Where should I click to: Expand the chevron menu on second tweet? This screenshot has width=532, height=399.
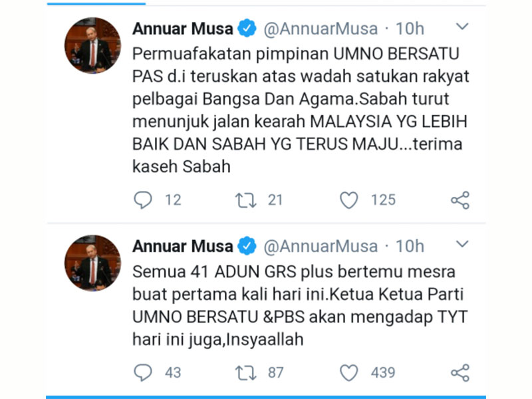pyautogui.click(x=462, y=243)
